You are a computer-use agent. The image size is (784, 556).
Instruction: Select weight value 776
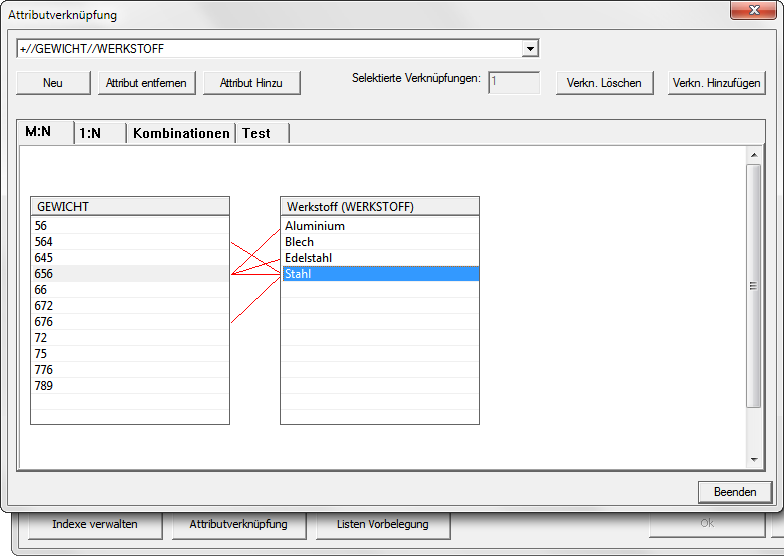click(x=130, y=370)
